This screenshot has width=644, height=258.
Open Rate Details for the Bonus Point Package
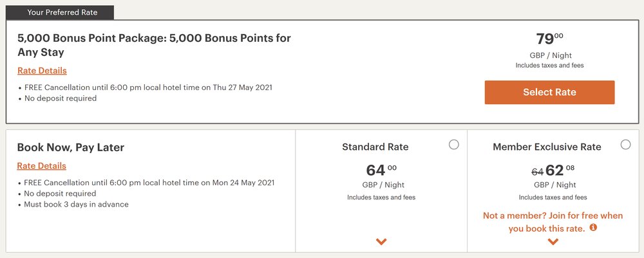[x=42, y=71]
